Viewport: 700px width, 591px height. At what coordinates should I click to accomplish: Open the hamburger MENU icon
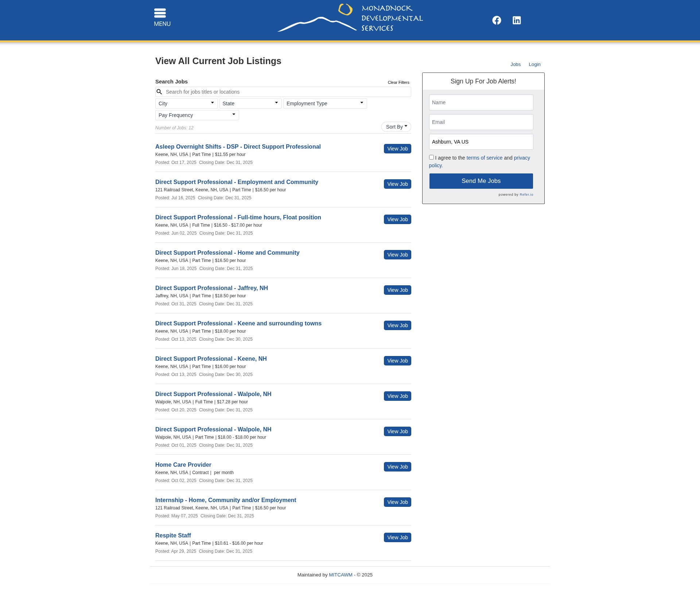pyautogui.click(x=162, y=17)
